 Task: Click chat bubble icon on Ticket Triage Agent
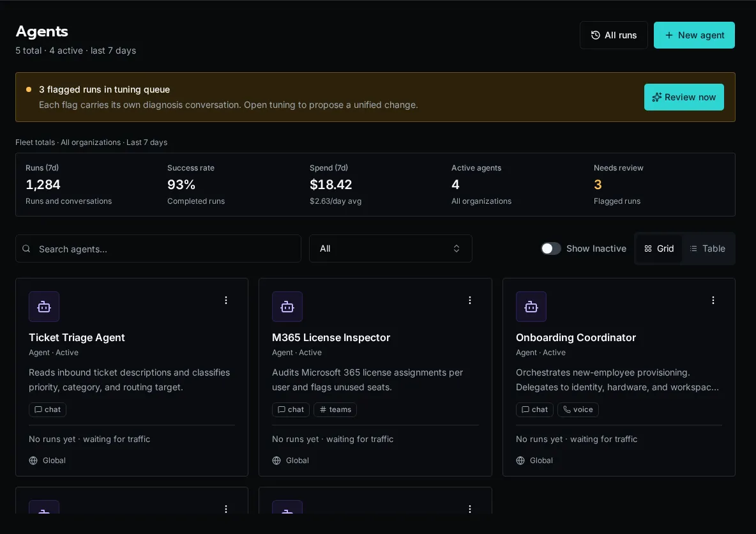tap(38, 409)
